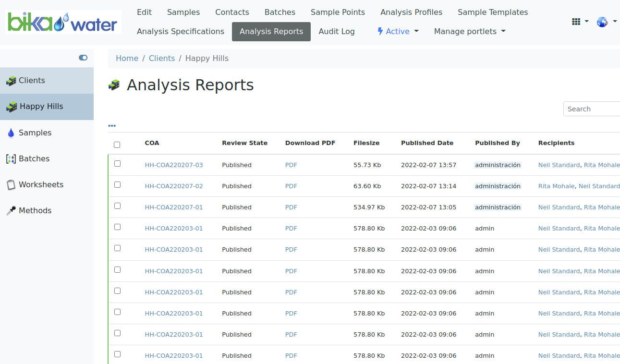
Task: Switch to the Audit Log tab
Action: (337, 31)
